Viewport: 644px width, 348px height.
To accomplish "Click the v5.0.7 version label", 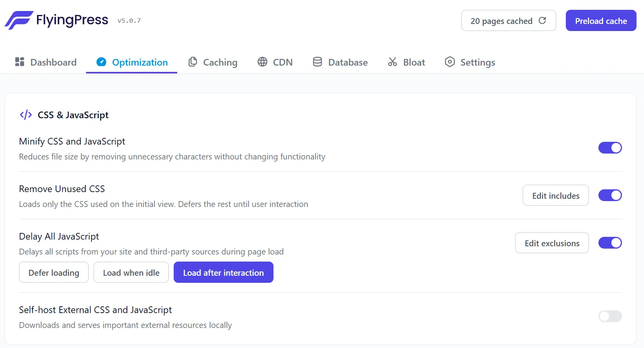I will tap(129, 21).
